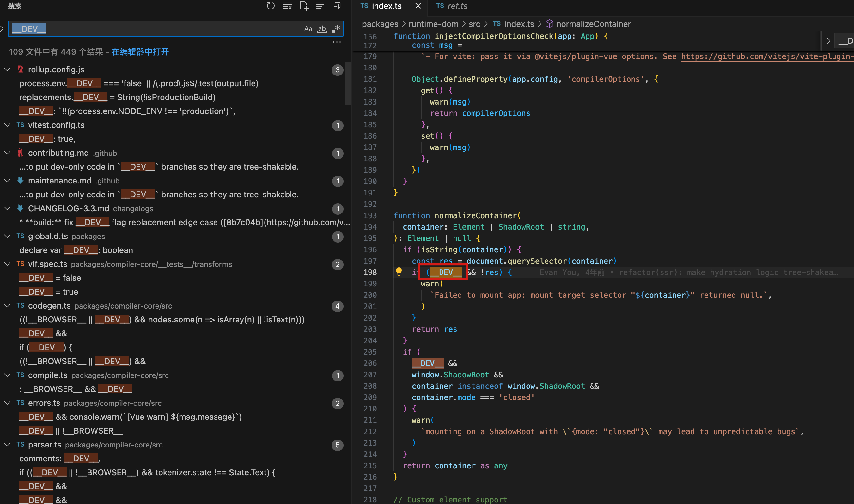Collapse vIf.spec.ts results
The image size is (854, 504).
(7, 264)
